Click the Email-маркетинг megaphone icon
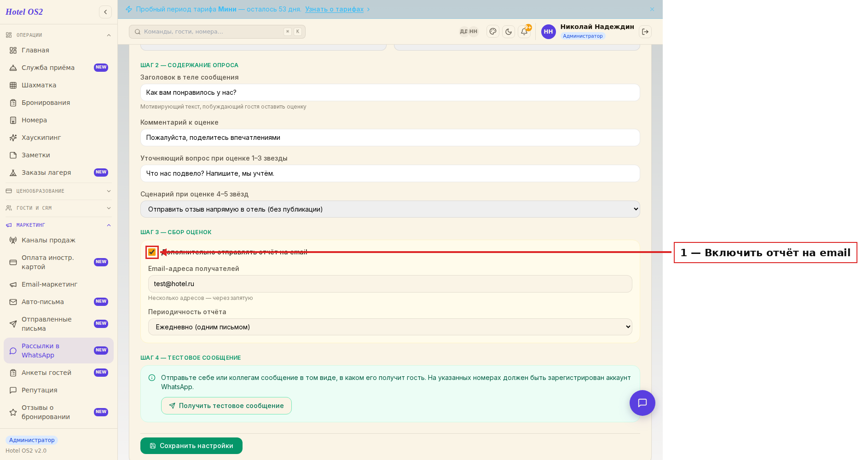 [13, 284]
